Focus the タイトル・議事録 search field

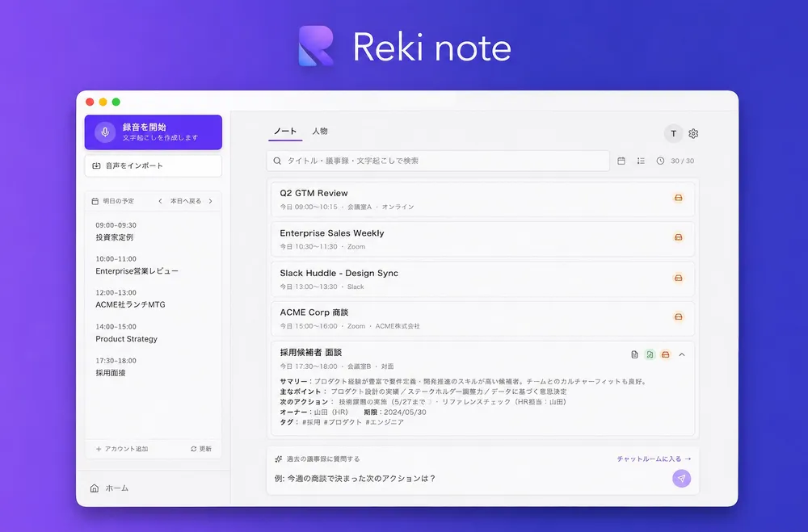coord(438,161)
